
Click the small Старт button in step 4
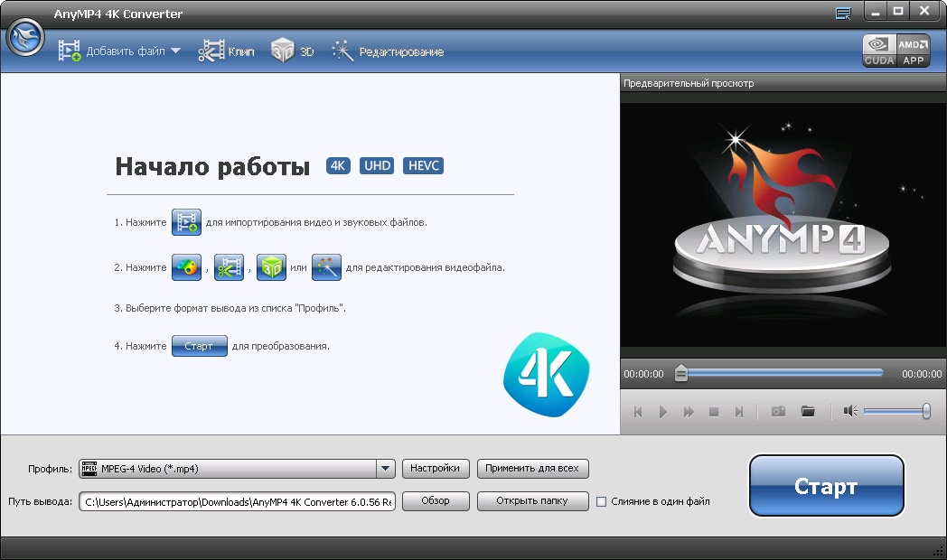coord(200,346)
